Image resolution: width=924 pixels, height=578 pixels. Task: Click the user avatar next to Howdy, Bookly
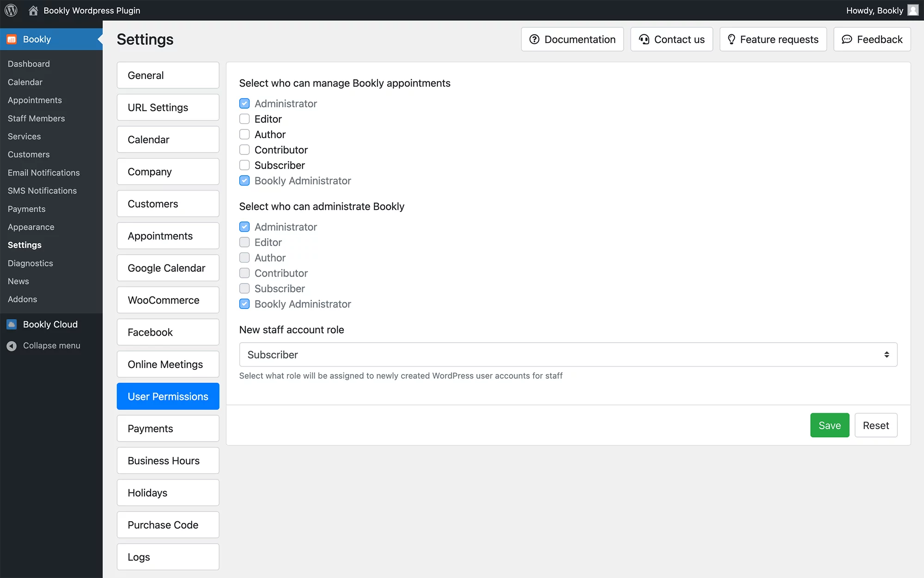point(913,10)
